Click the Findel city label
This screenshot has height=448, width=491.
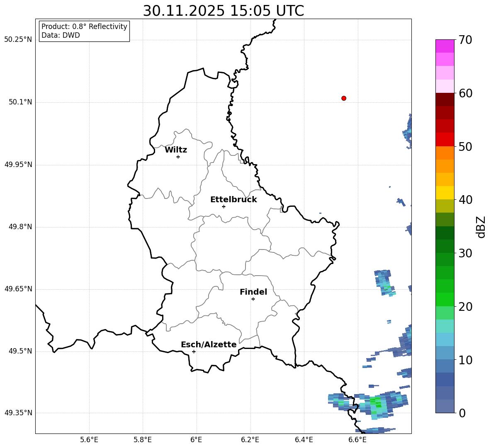253,292
